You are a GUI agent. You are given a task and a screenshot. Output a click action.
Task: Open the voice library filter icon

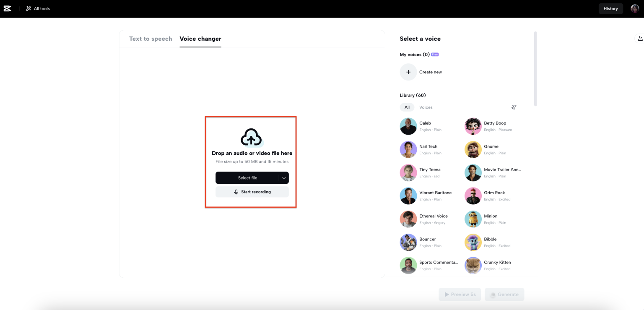(514, 107)
